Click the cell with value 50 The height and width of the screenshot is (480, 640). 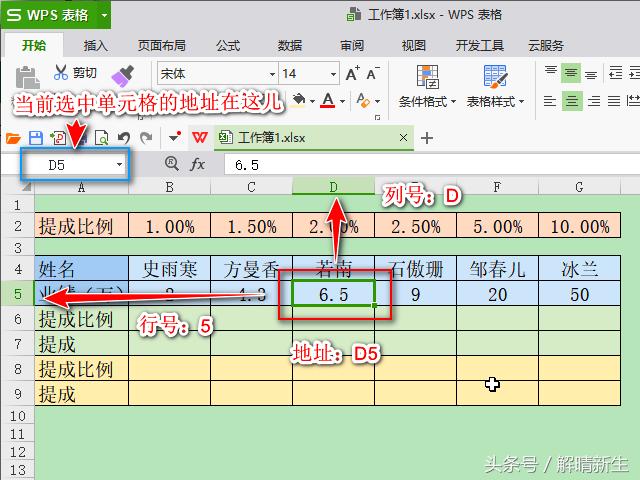click(580, 293)
